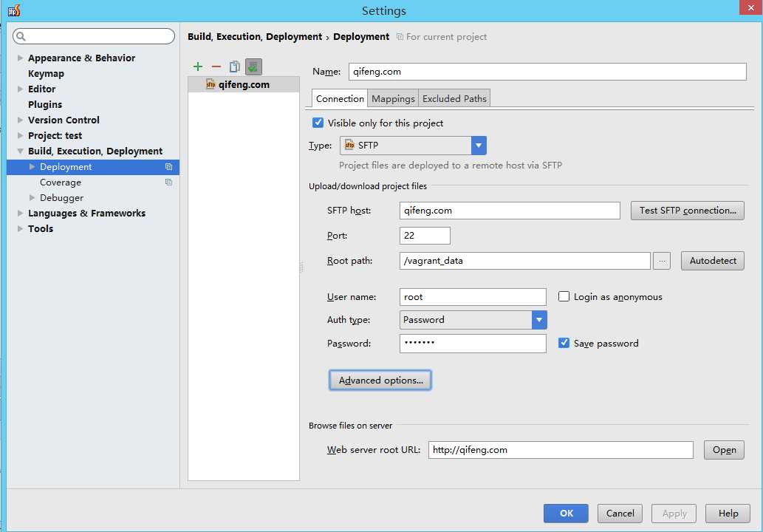This screenshot has height=532, width=763.
Task: Select Keymap in settings tree
Action: pyautogui.click(x=46, y=73)
